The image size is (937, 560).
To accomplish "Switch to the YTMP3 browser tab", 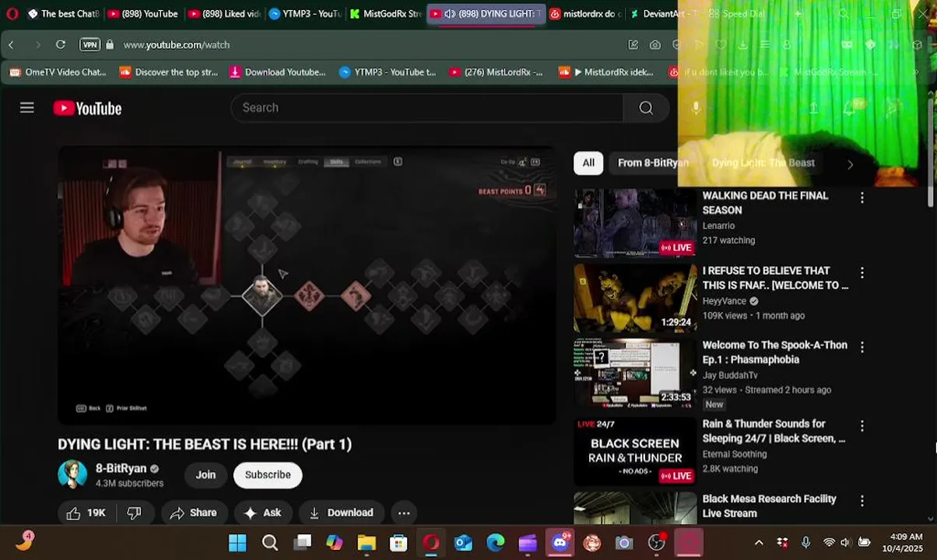I will [305, 13].
